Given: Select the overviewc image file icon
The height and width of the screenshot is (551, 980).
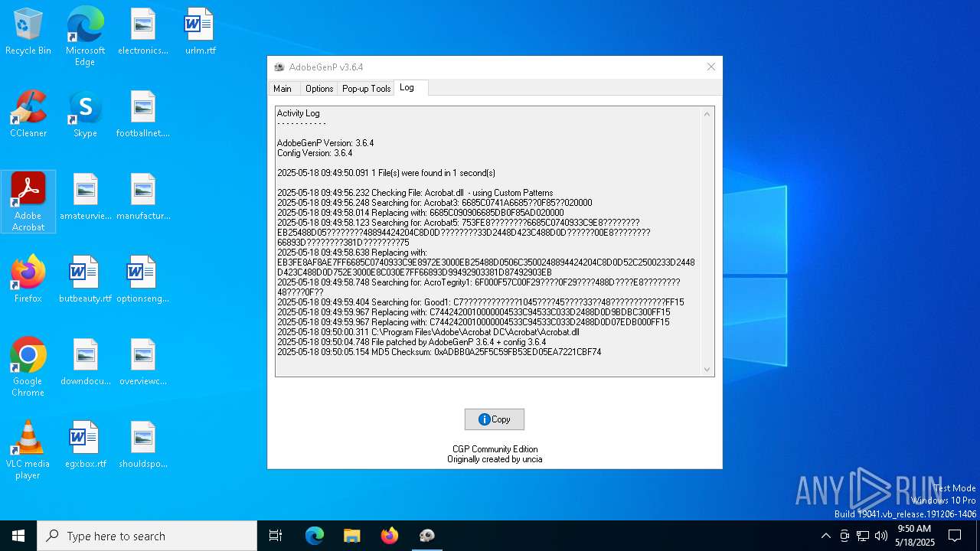Looking at the screenshot, I should tap(142, 362).
